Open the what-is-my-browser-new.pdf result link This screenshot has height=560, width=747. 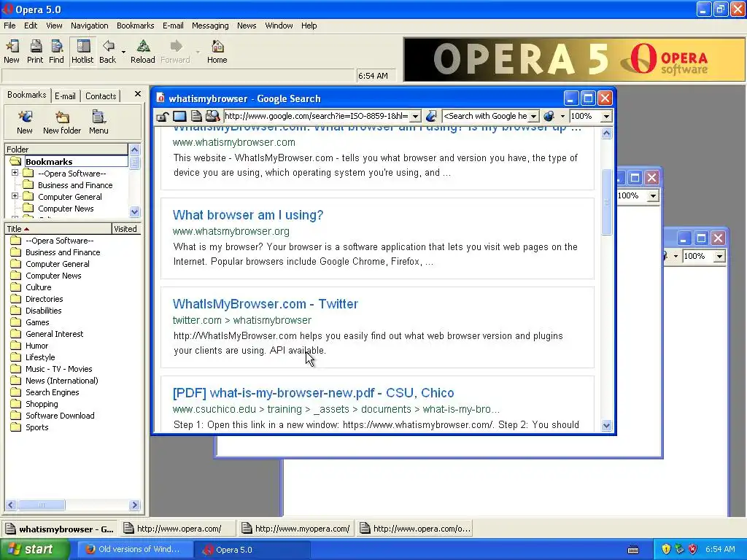[313, 393]
